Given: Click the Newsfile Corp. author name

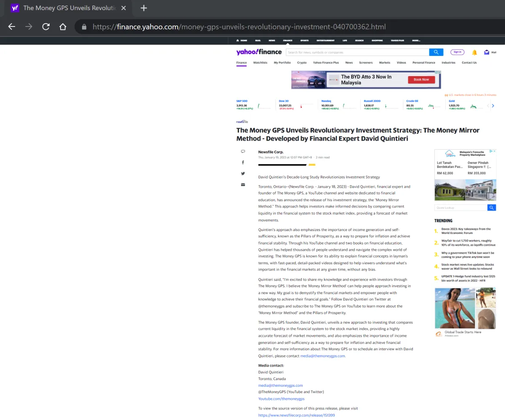Looking at the screenshot, I should click(271, 152).
